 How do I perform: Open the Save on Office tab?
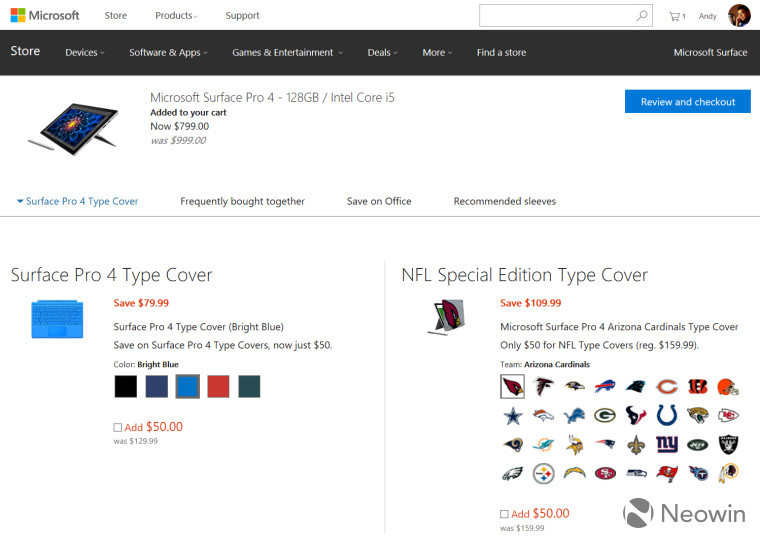[x=379, y=201]
